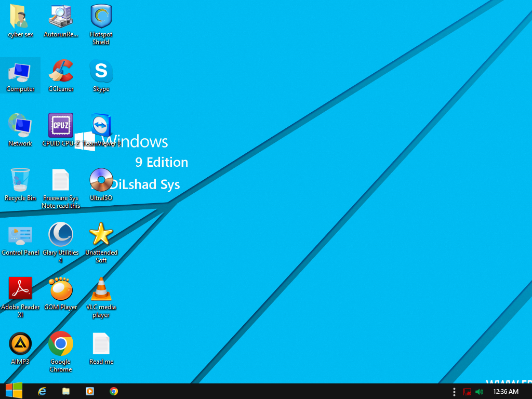Show hidden tray icons dots
Viewport: 532px width, 399px height.
tap(454, 392)
